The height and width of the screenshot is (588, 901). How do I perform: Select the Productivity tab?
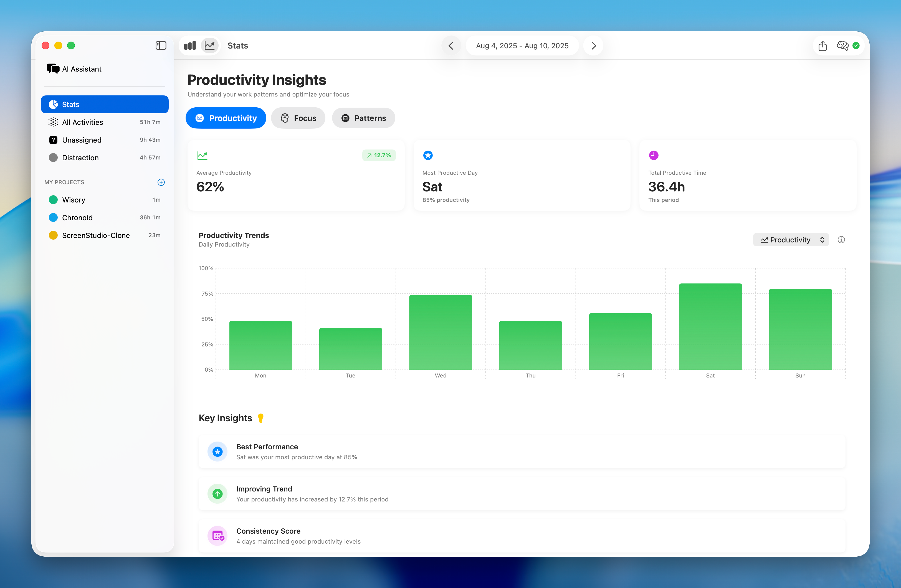(x=226, y=118)
